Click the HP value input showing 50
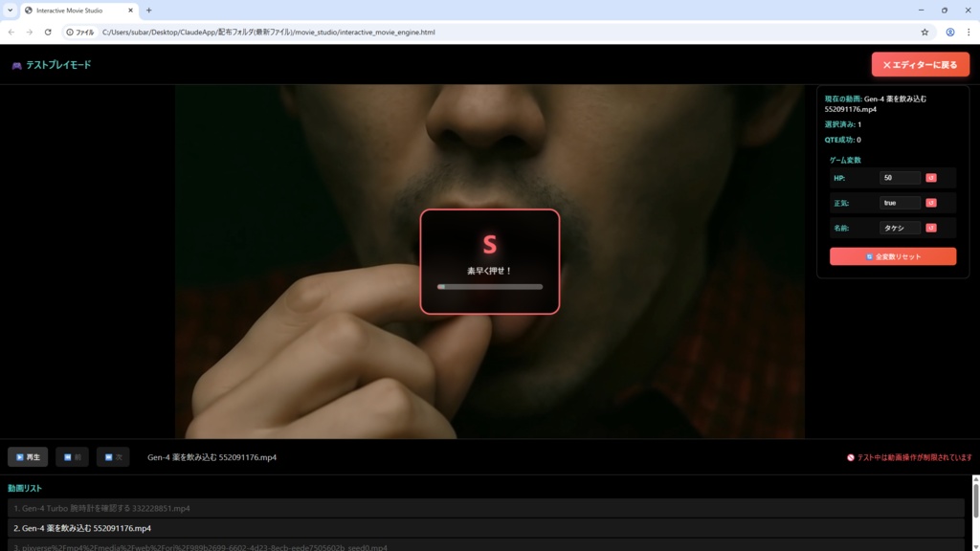The width and height of the screenshot is (980, 551). pos(900,178)
